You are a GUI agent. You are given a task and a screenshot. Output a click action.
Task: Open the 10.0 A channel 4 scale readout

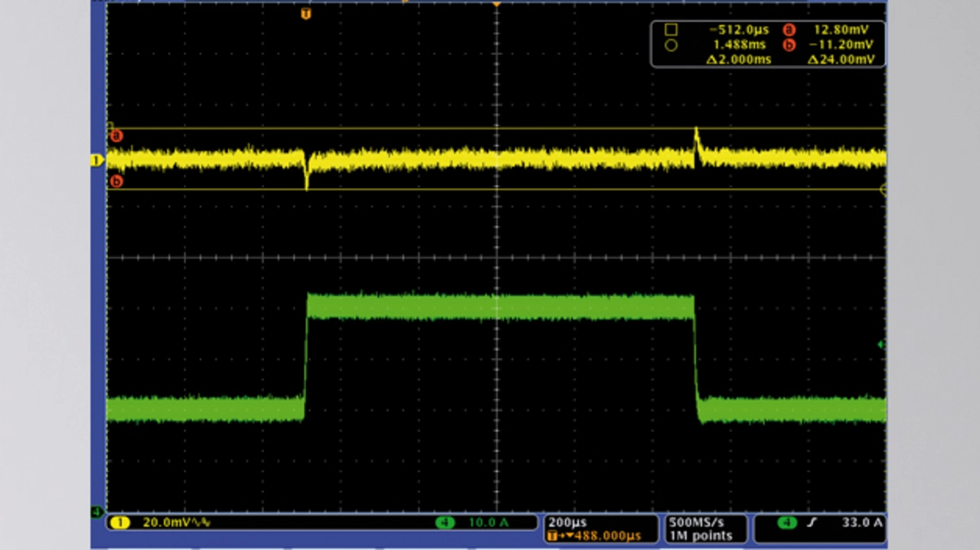point(490,522)
